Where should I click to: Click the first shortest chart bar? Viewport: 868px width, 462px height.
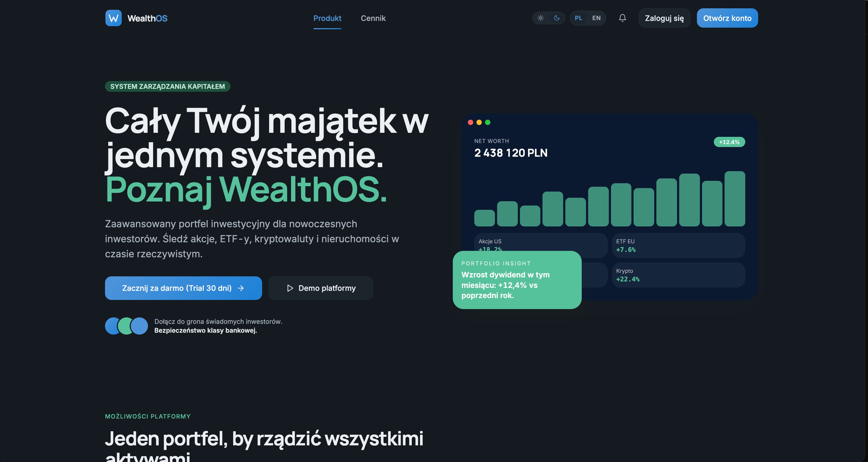[484, 218]
